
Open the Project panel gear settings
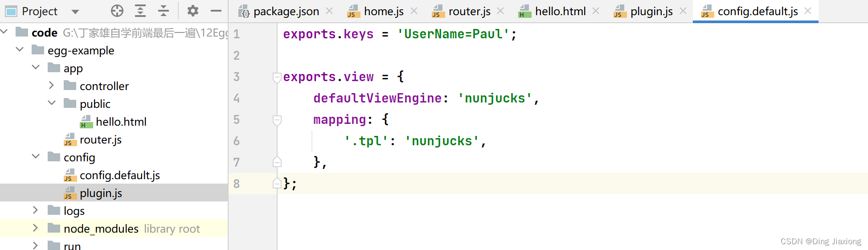[x=193, y=11]
